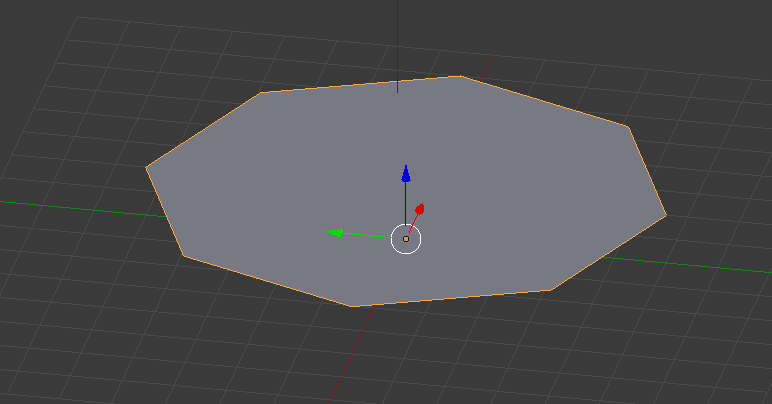Click the blue Z-axis arrow handle
This screenshot has width=772, height=404.
click(x=406, y=175)
